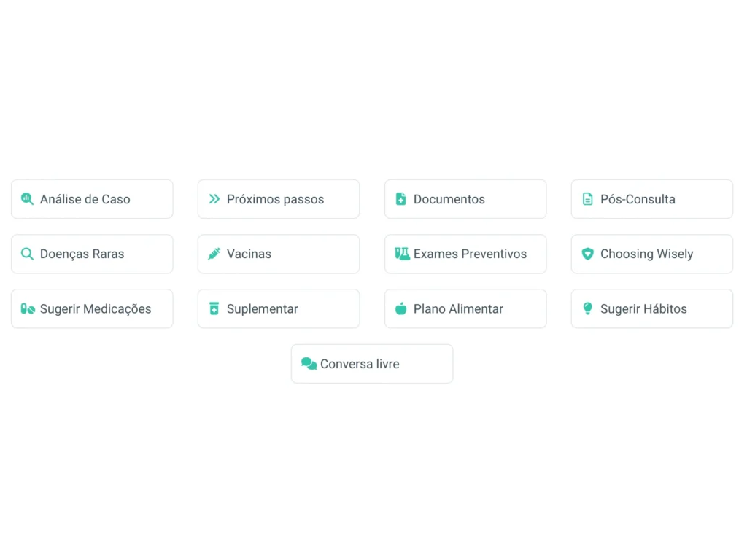Image resolution: width=747 pixels, height=560 pixels.
Task: Click the Exames Preventivos flask icon
Action: (x=402, y=254)
